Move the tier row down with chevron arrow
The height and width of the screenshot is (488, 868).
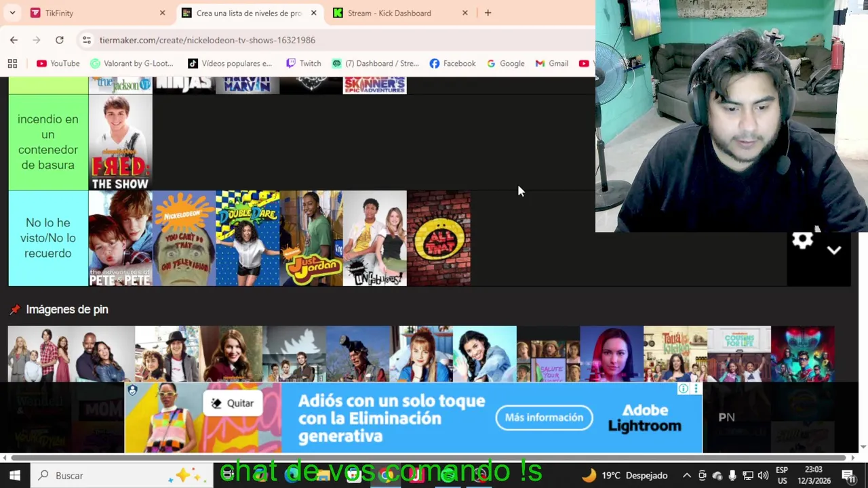(834, 250)
